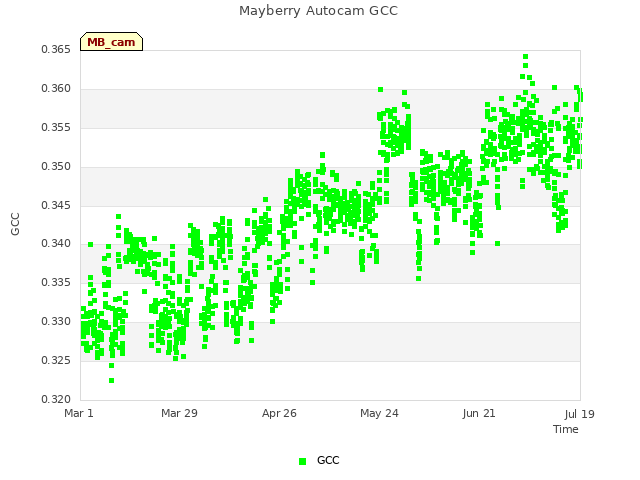640x480 pixels.
Task: Click the 0.360 y-axis value
Action: click(x=56, y=89)
